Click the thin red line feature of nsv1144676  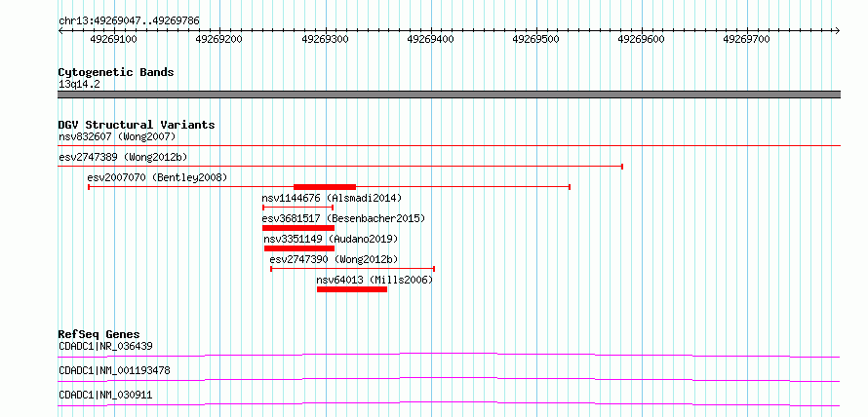point(297,208)
